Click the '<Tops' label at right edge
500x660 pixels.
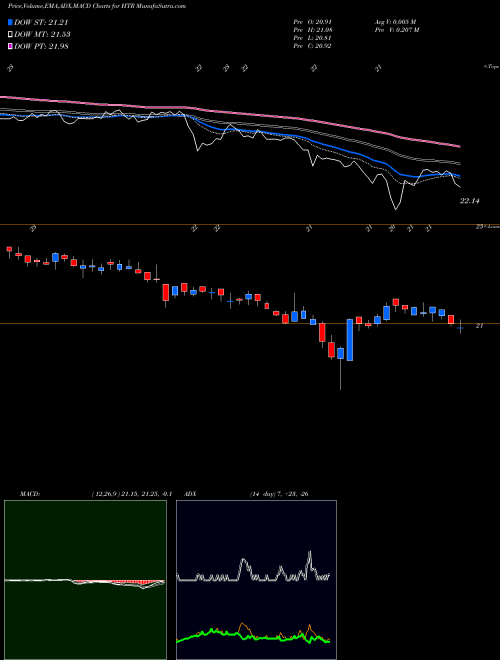coord(492,67)
